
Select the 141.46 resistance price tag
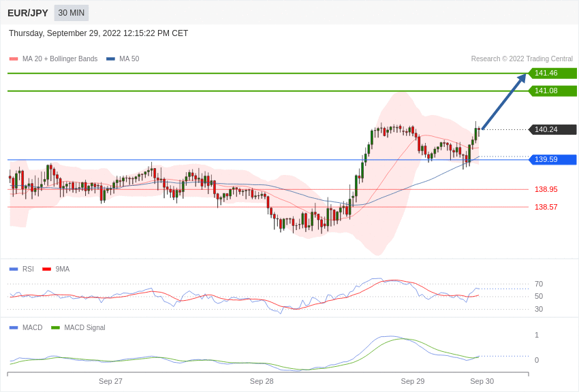[552, 73]
